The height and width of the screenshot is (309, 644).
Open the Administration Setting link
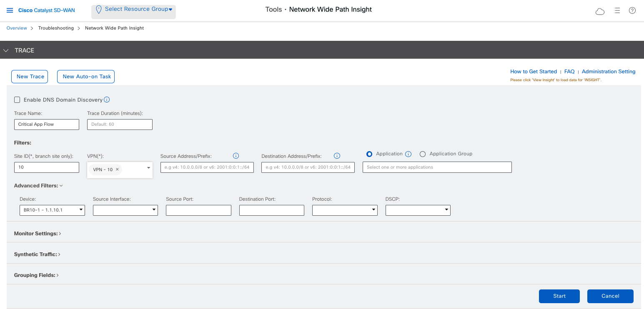pyautogui.click(x=608, y=72)
